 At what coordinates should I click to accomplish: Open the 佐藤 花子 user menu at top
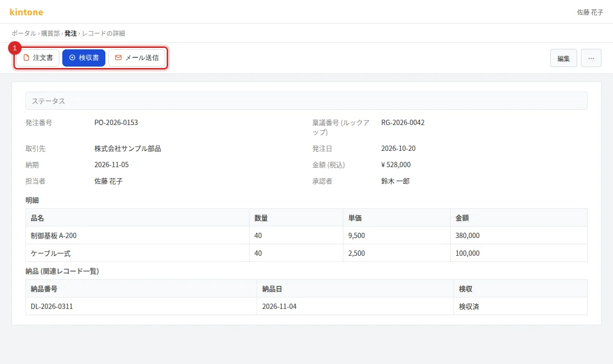(590, 12)
